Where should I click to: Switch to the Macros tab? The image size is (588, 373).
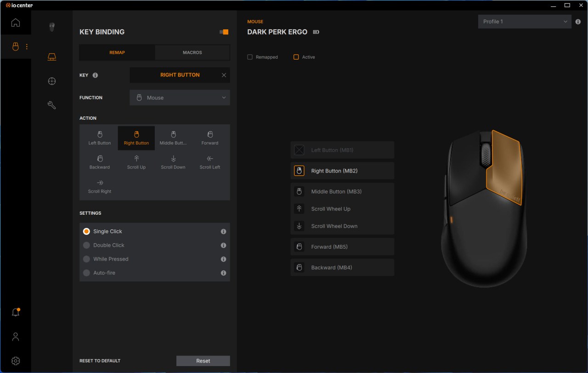coord(192,53)
